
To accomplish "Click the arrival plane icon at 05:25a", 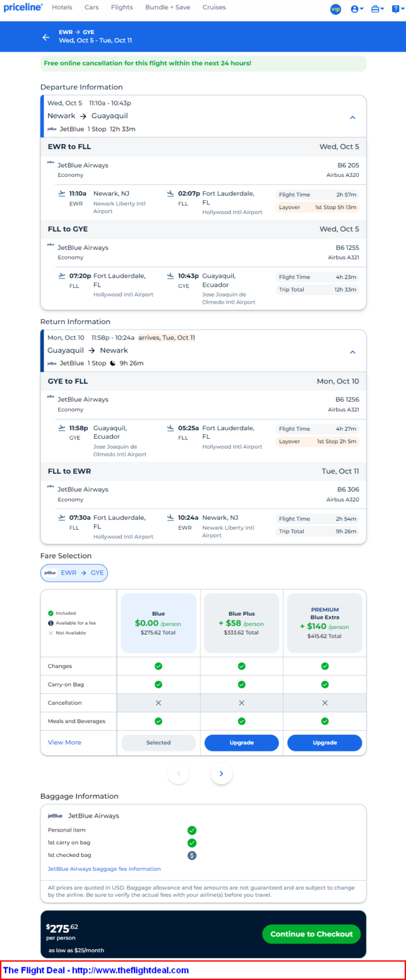I will coord(171,428).
